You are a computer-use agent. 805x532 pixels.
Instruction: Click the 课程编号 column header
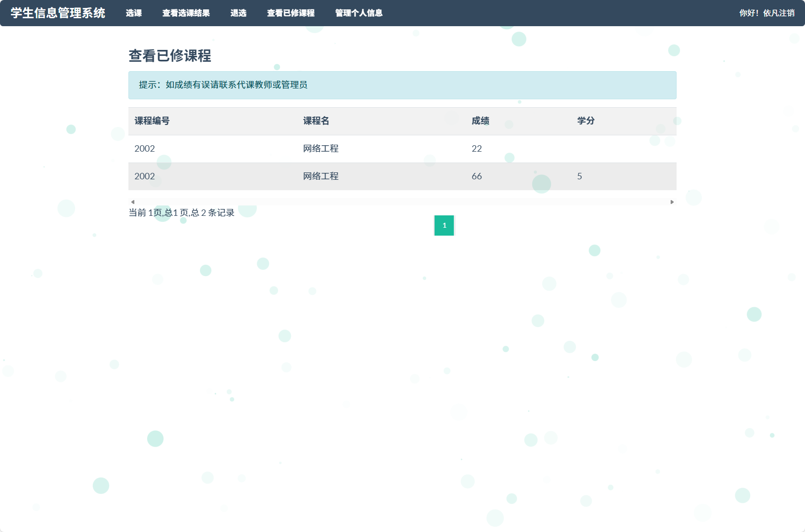[151, 121]
